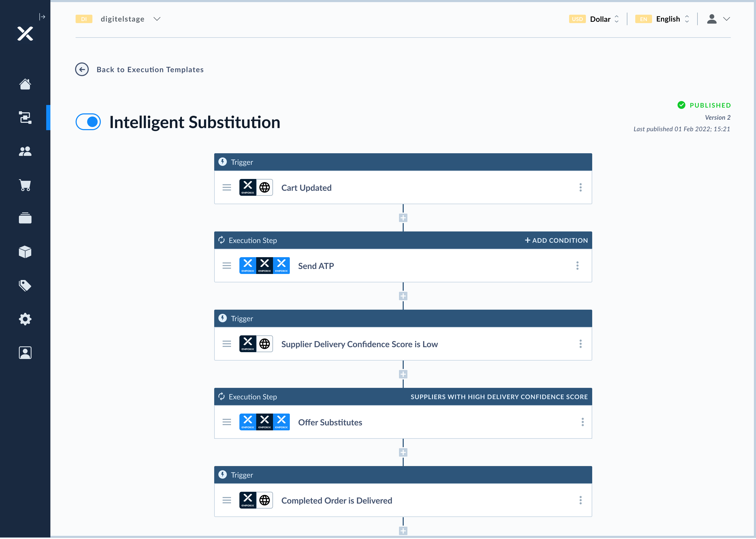This screenshot has height=539, width=756.
Task: Click the user avatar in the top right
Action: point(712,19)
